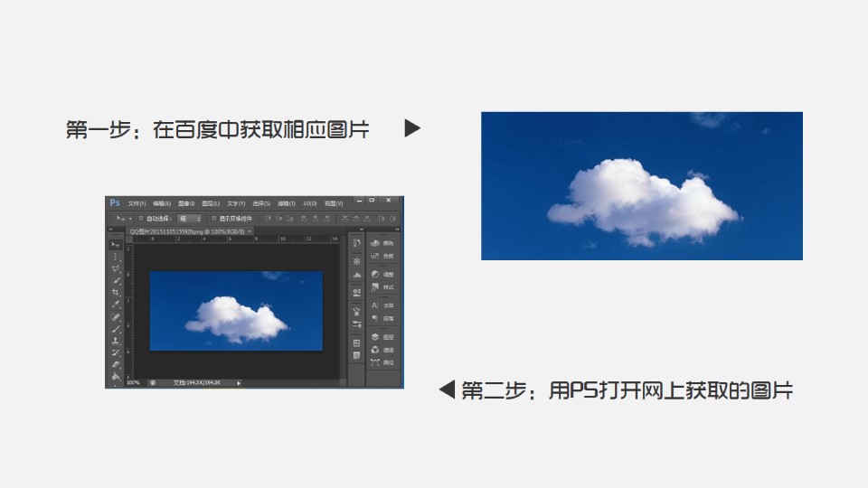
Task: Select the Crop tool
Action: (116, 293)
